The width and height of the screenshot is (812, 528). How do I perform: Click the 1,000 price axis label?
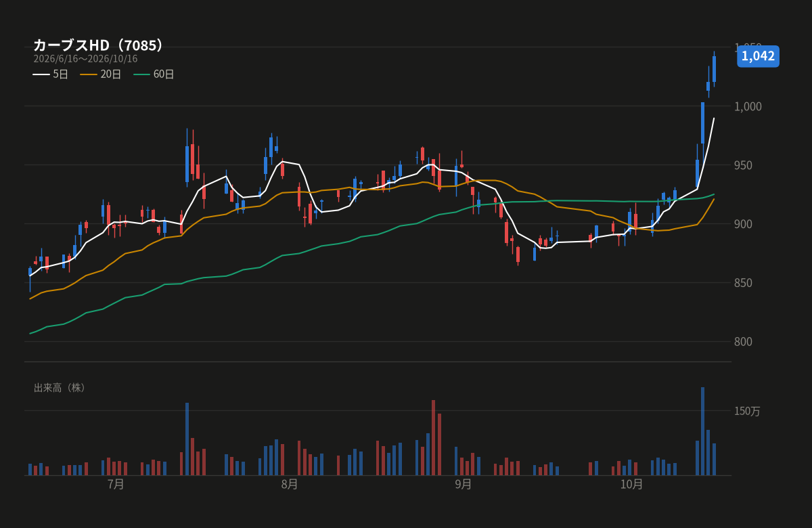(x=748, y=106)
